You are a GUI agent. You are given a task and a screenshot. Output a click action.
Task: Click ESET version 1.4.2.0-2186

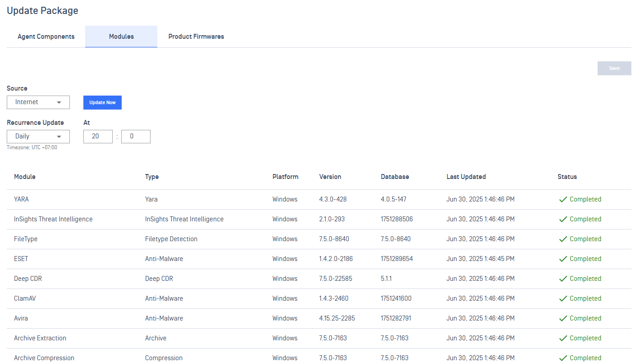336,259
